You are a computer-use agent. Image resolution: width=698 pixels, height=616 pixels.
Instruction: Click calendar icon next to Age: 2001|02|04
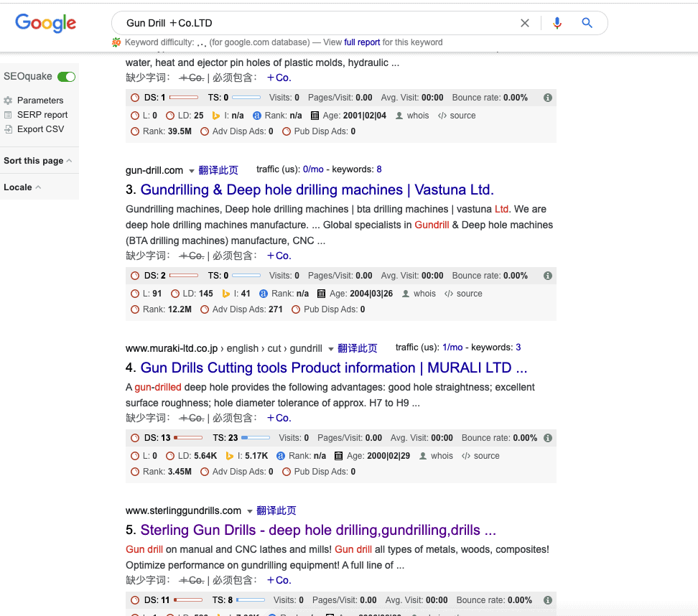(x=315, y=116)
